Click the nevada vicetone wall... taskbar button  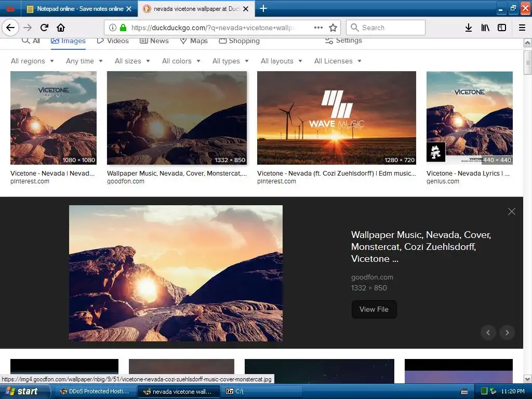(179, 391)
